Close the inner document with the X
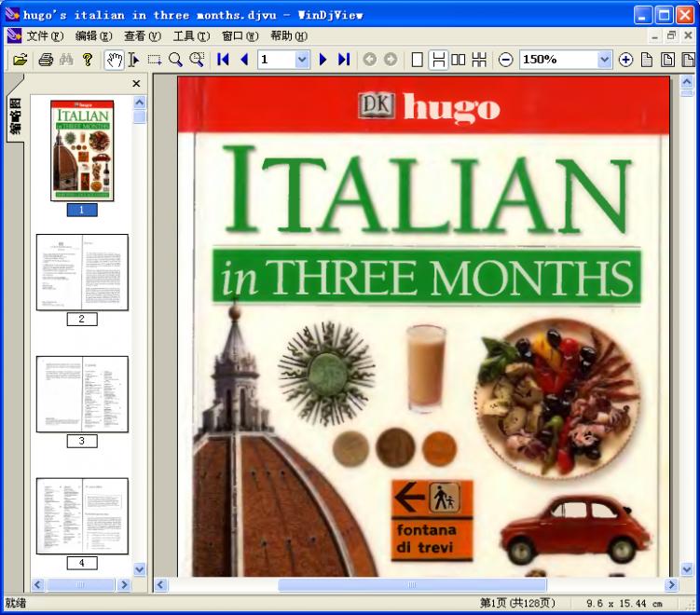700x615 pixels. click(x=688, y=35)
